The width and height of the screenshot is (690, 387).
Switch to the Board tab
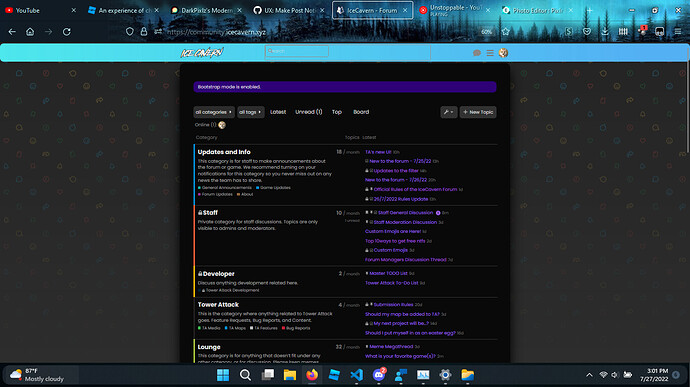click(361, 112)
